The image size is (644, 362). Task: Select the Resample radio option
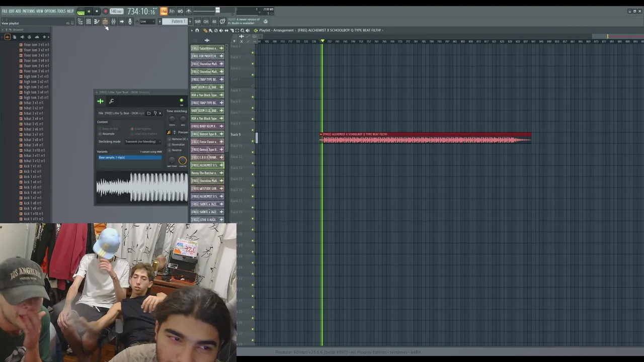(106, 134)
